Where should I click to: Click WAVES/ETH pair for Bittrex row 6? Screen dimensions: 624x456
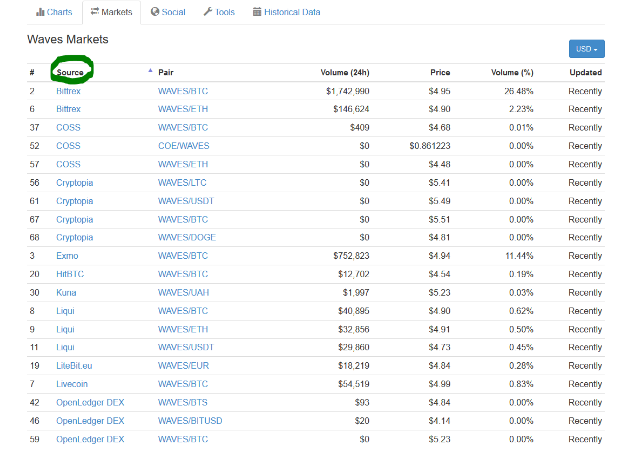(183, 109)
